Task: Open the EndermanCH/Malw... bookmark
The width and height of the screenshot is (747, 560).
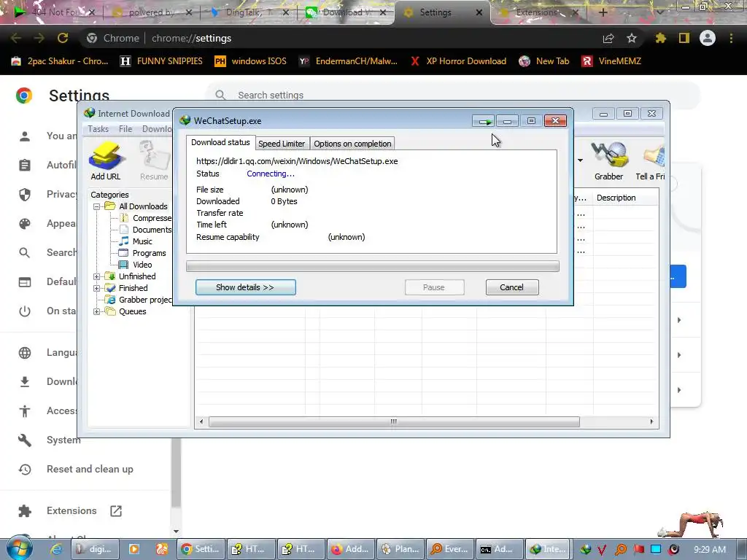Action: click(348, 61)
